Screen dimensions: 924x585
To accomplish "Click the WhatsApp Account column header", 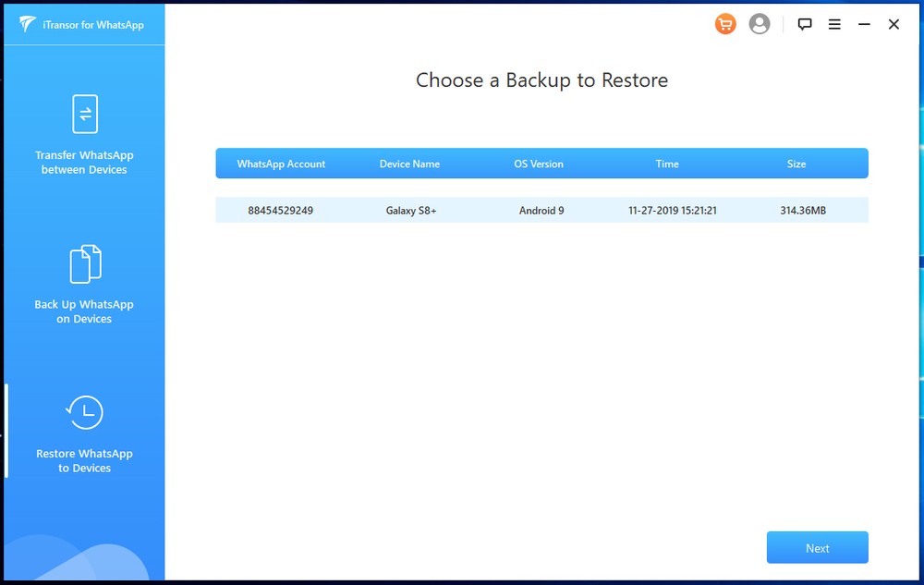I will [x=281, y=164].
